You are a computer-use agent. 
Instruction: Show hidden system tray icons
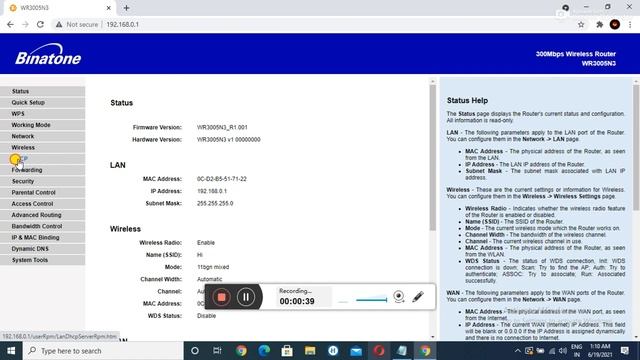[517, 351]
